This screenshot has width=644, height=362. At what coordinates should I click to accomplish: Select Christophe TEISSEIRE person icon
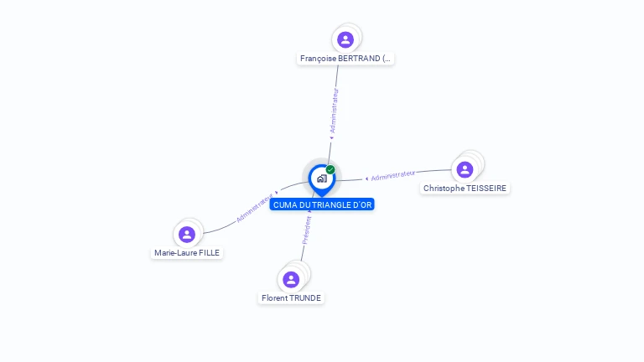coord(465,169)
